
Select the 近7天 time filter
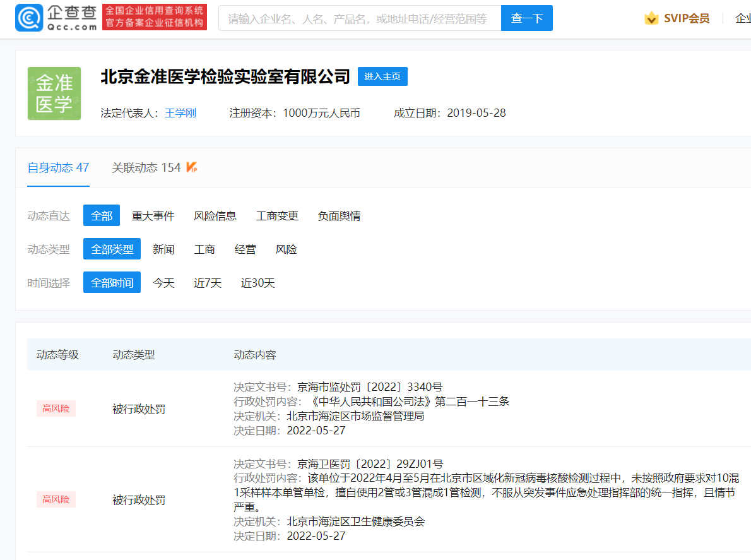coord(208,283)
